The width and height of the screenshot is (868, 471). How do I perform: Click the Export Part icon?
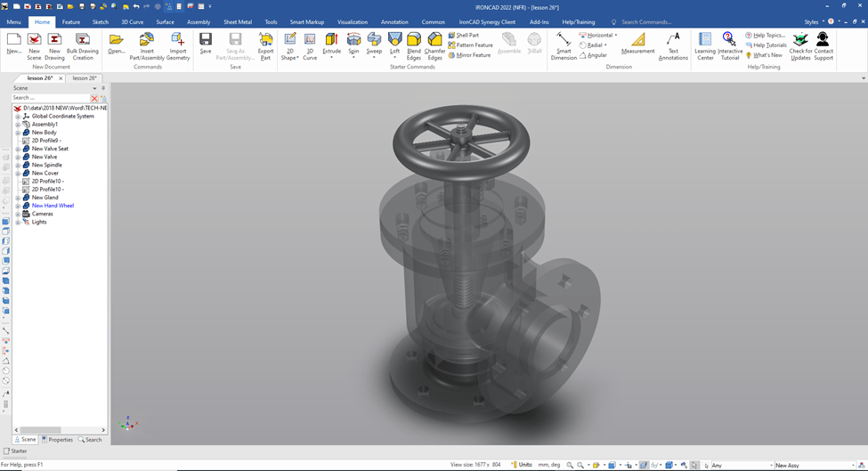click(265, 41)
